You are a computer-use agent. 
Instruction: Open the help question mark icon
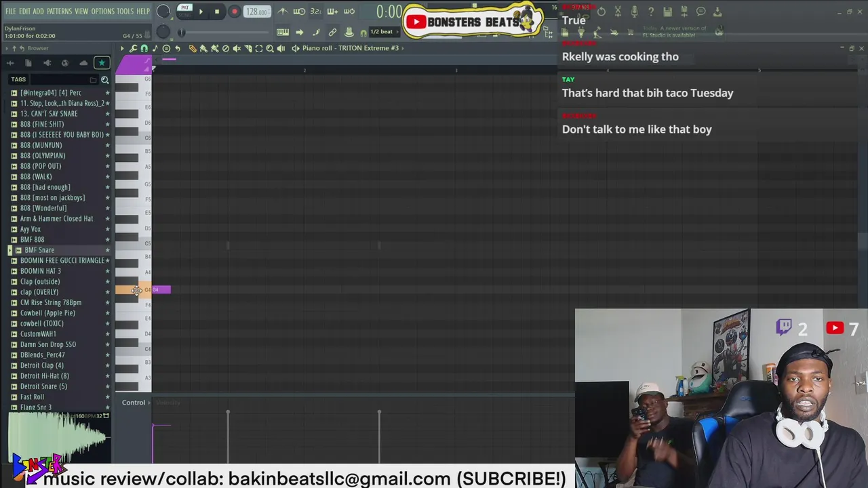(x=651, y=12)
